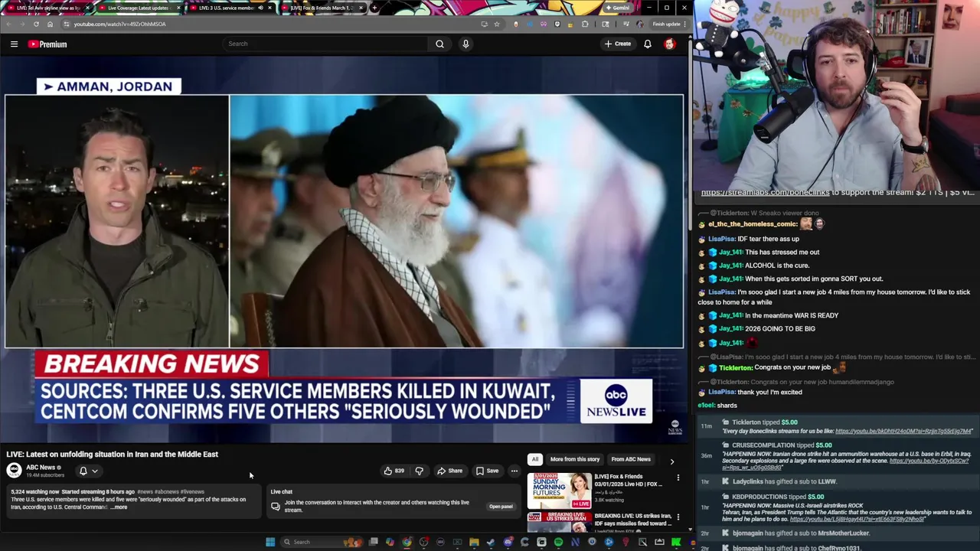Viewport: 980px width, 551px height.
Task: Open the YouTube account avatar menu
Action: point(669,44)
